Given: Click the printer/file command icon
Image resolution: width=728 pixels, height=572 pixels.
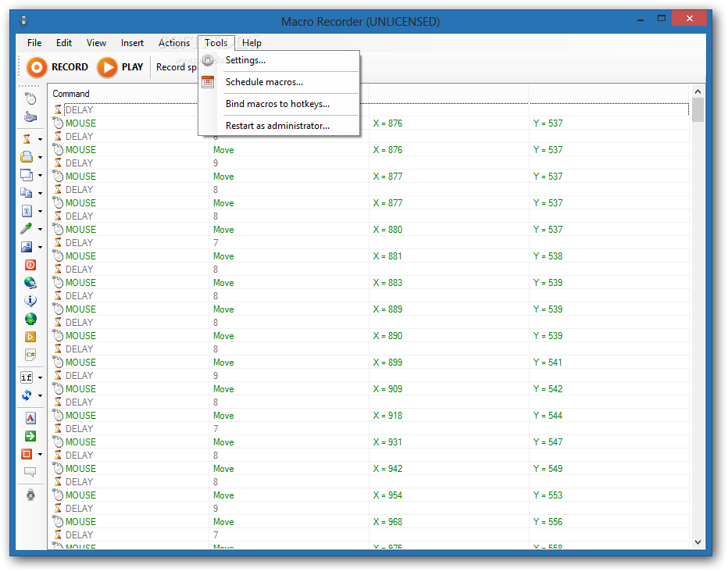Looking at the screenshot, I should (27, 157).
